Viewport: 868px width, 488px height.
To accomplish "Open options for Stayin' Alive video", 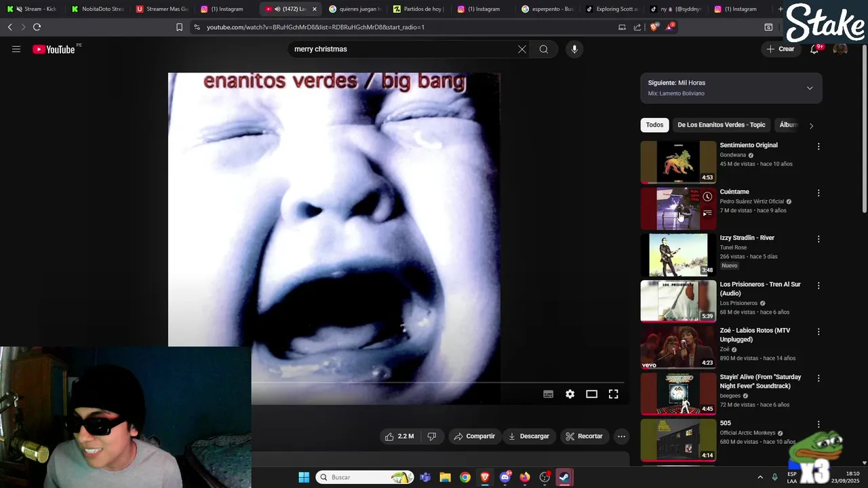I will tap(818, 378).
